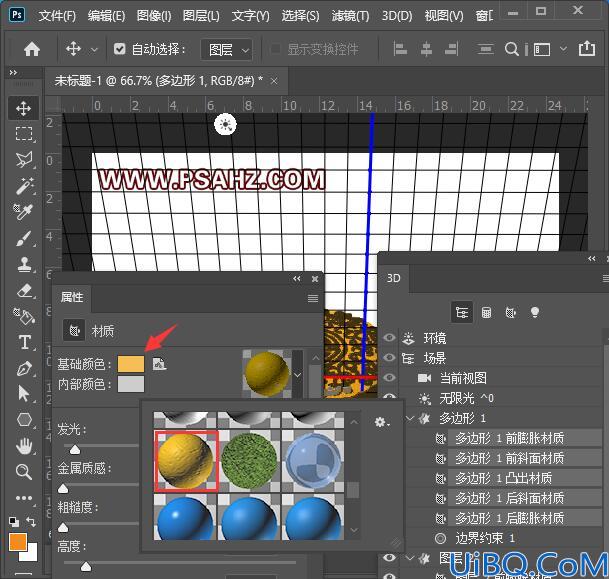Image resolution: width=609 pixels, height=579 pixels.
Task: Select the Brush tool
Action: click(x=24, y=238)
